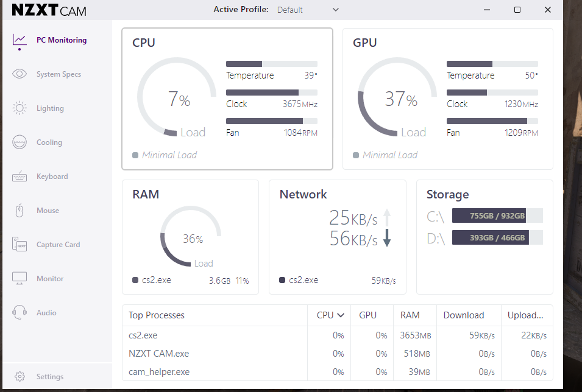The height and width of the screenshot is (392, 582).
Task: Sort processes by GPU column
Action: pos(368,315)
